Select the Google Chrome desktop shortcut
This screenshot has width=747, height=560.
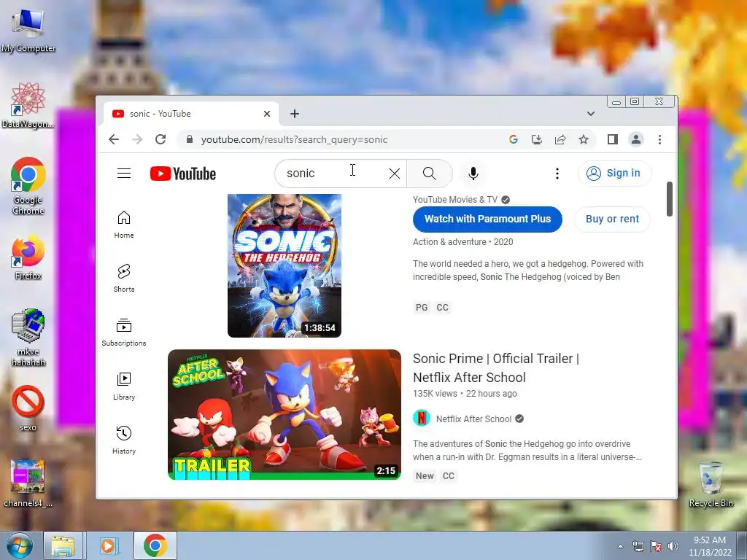tap(28, 186)
